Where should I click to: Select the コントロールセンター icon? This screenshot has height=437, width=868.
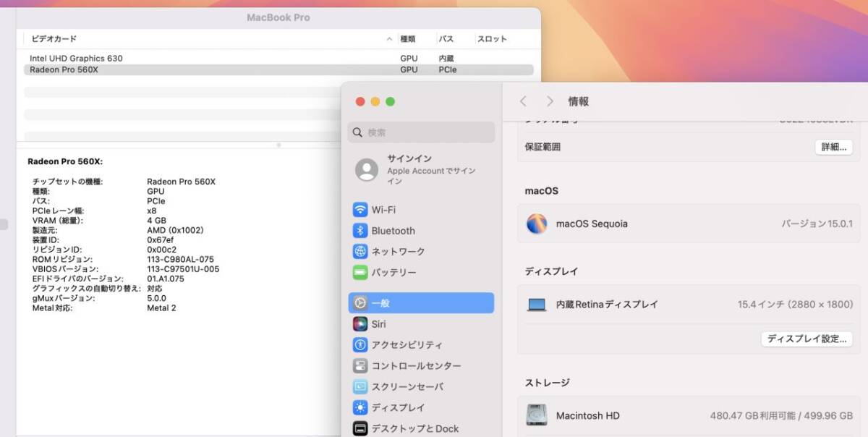click(x=360, y=366)
